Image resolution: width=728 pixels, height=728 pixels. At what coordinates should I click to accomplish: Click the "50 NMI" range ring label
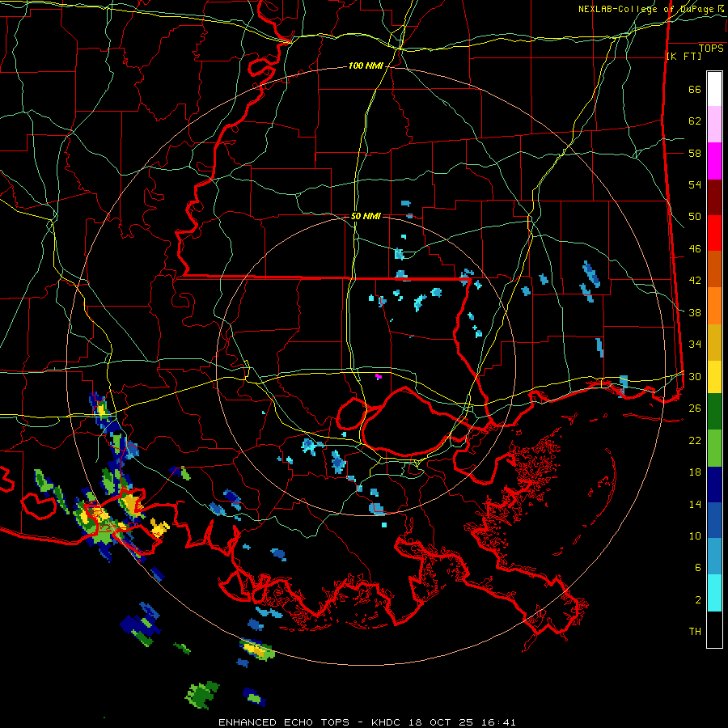366,216
